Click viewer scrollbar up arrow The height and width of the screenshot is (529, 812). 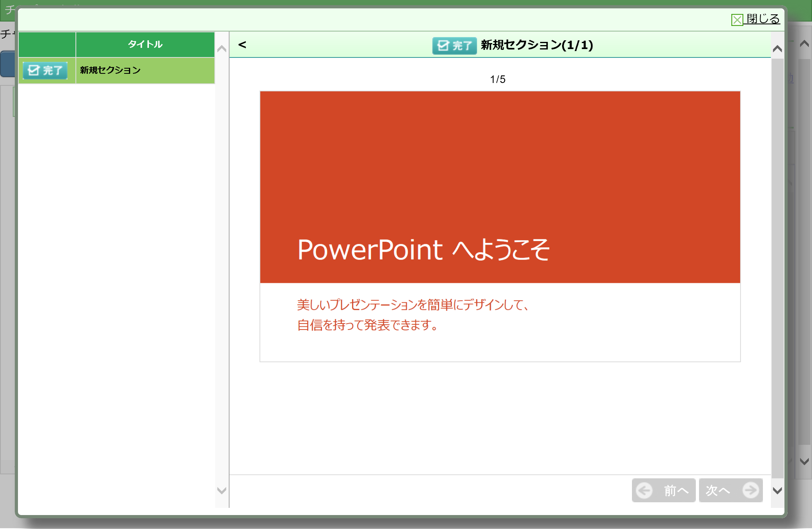(777, 49)
